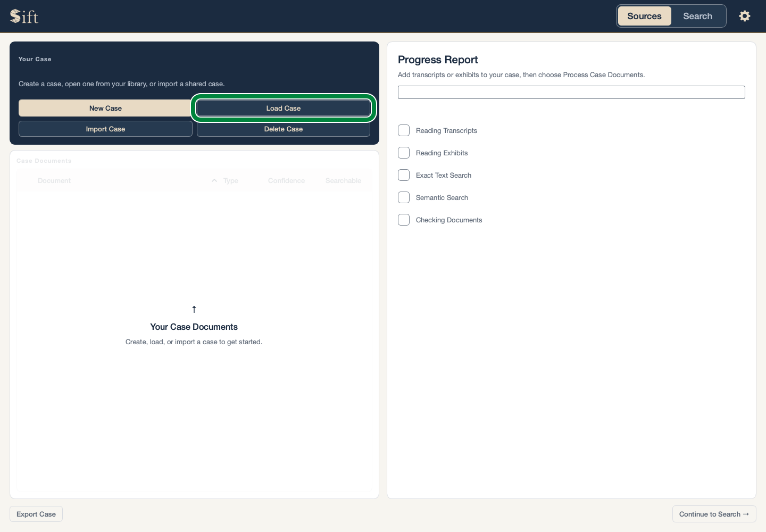
Task: Click the Document column sort arrow
Action: click(x=214, y=181)
